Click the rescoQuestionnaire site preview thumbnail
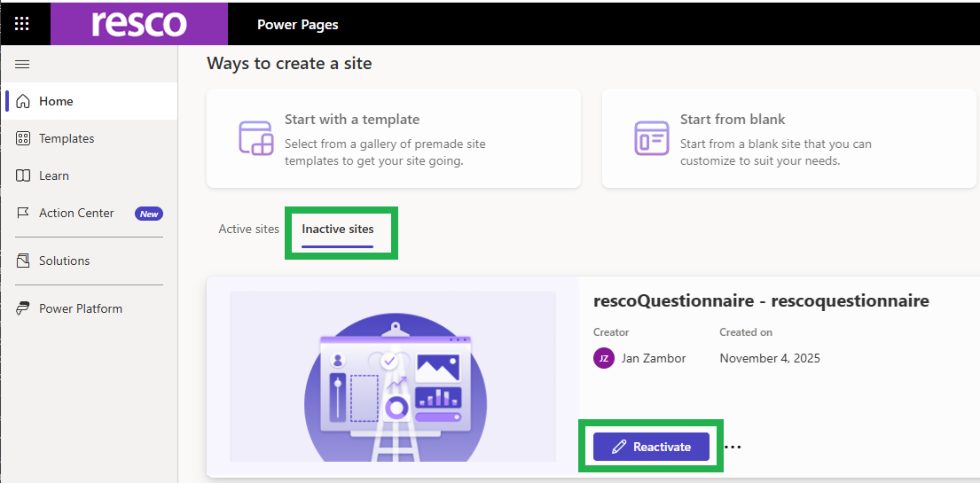 click(393, 376)
